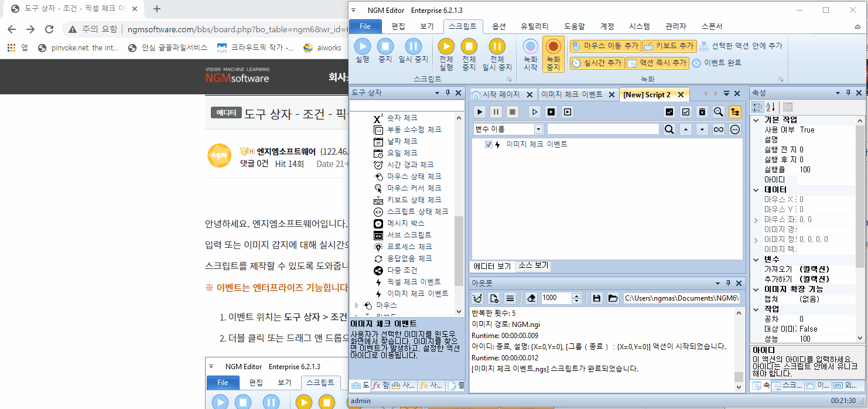Start recording with 녹화 시작 icon
868x409 pixels.
531,47
